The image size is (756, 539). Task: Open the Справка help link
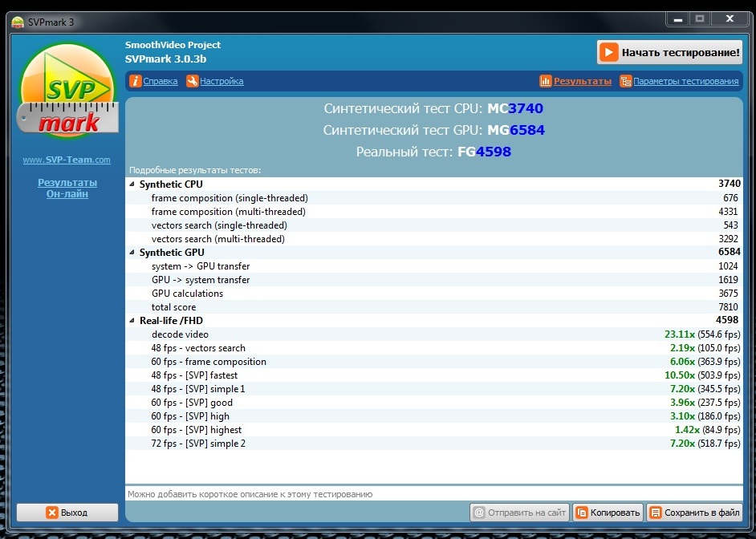tap(160, 81)
